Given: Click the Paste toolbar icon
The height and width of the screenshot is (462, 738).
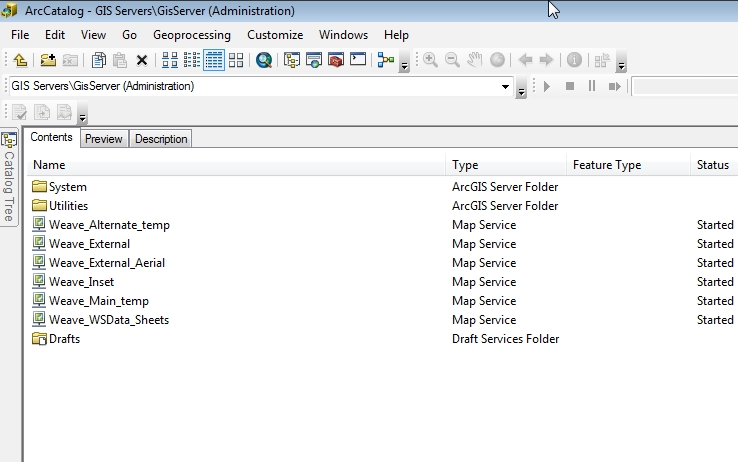Looking at the screenshot, I should click(120, 60).
